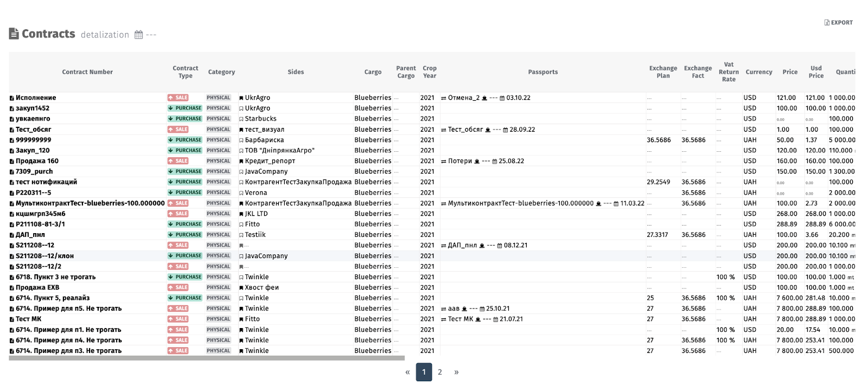Click the document icon beside contract закуп1452
Viewport: 868px width, 392px height.
11,108
